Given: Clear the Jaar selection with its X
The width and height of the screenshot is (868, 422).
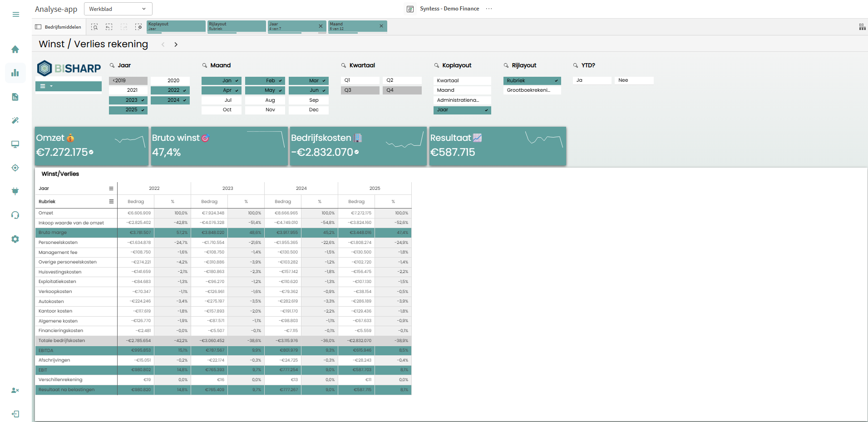Looking at the screenshot, I should click(321, 26).
